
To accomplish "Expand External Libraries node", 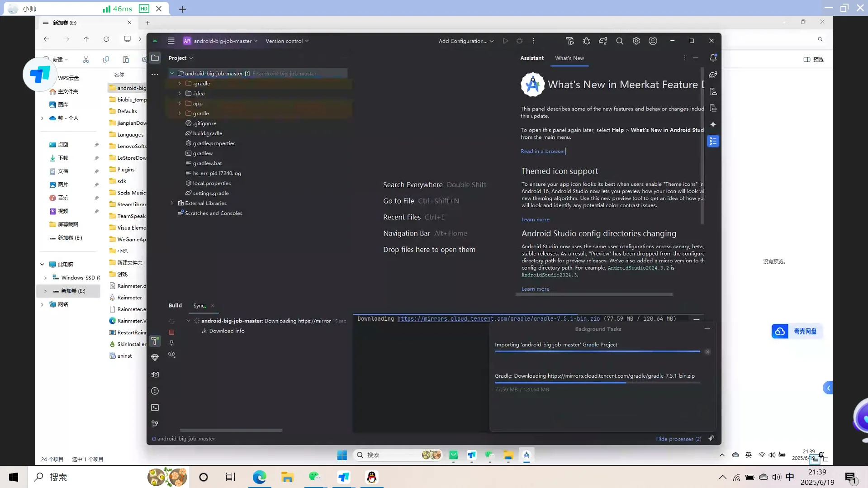I will click(172, 203).
